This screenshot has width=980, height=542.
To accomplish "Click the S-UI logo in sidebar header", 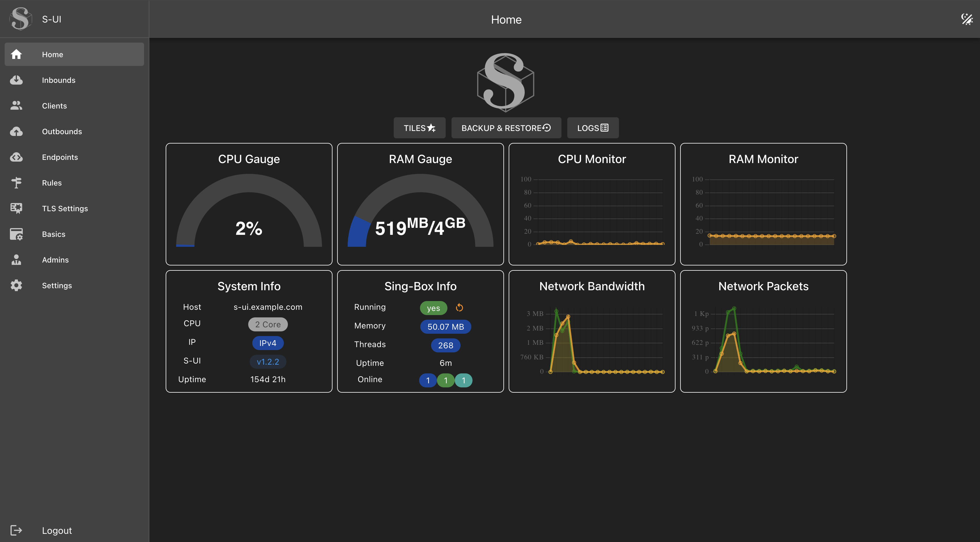I will click(20, 19).
